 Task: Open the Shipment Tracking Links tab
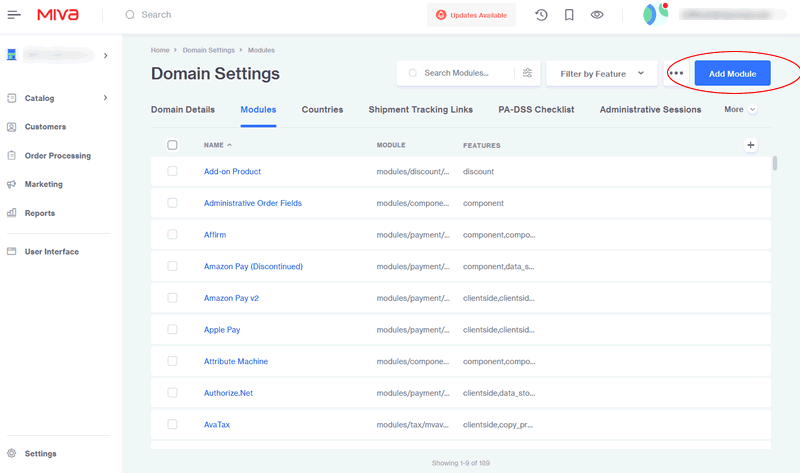click(420, 109)
